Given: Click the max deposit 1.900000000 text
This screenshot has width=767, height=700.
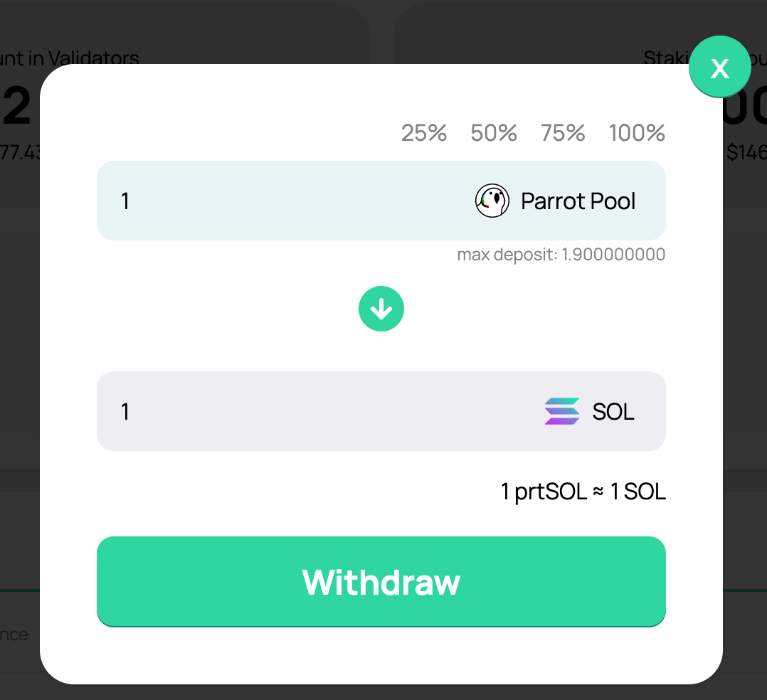Looking at the screenshot, I should (x=561, y=255).
